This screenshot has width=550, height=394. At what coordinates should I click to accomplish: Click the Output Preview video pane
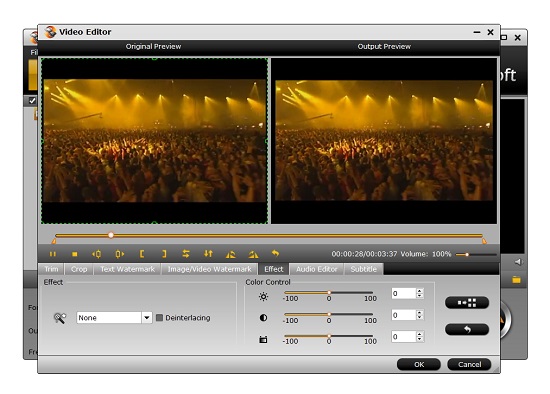pos(384,141)
